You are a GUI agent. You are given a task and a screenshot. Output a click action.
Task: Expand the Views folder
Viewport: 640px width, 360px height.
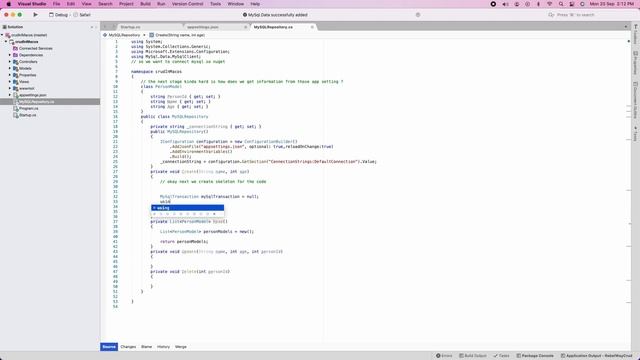point(10,82)
